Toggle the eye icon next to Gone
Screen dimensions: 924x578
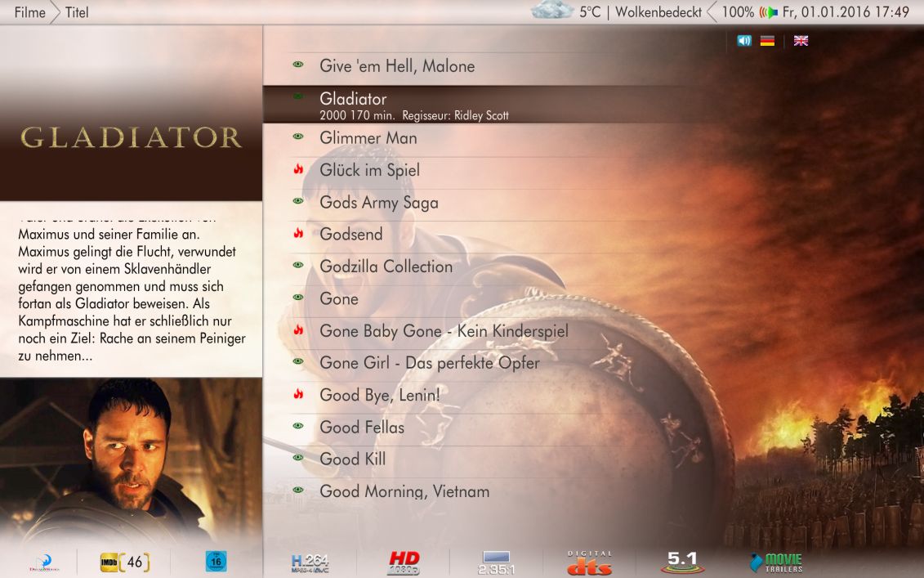pyautogui.click(x=298, y=298)
